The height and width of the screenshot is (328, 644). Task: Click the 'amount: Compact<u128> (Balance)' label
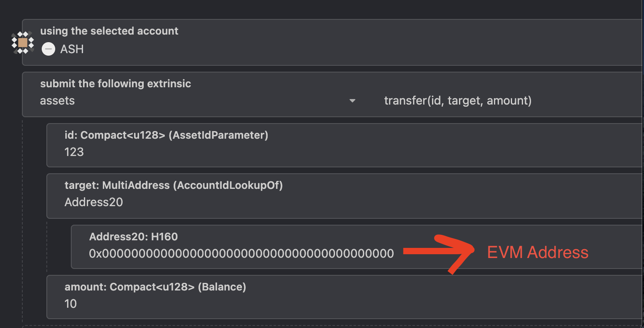(155, 287)
